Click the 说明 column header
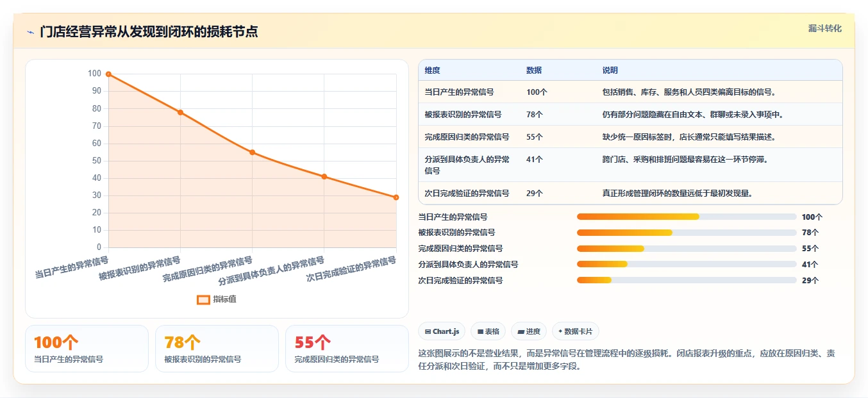The width and height of the screenshot is (868, 398). [610, 70]
